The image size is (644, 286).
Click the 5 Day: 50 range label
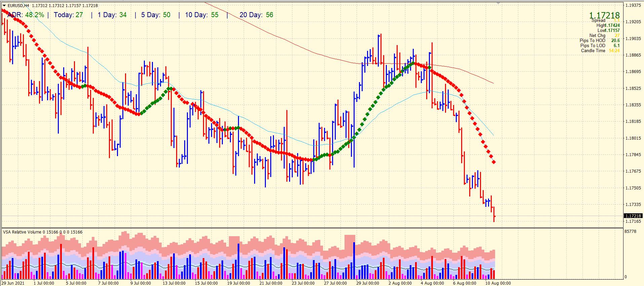pyautogui.click(x=156, y=15)
